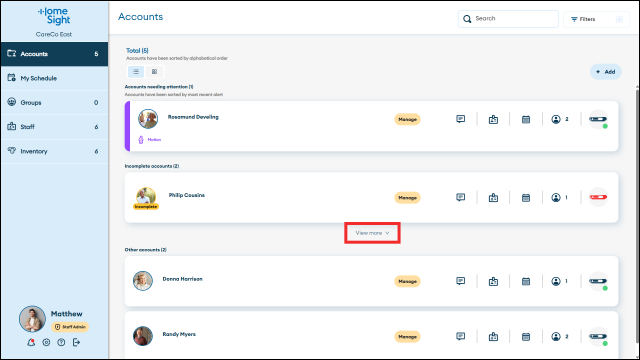The width and height of the screenshot is (640, 360).
Task: Click the Incomplete badge on Philip's photo
Action: (x=146, y=207)
